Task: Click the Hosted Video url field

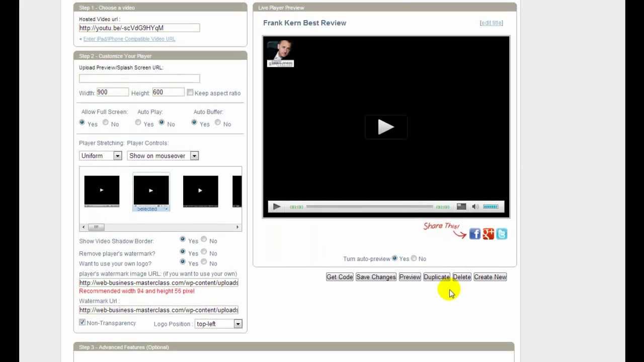Action: tap(139, 28)
